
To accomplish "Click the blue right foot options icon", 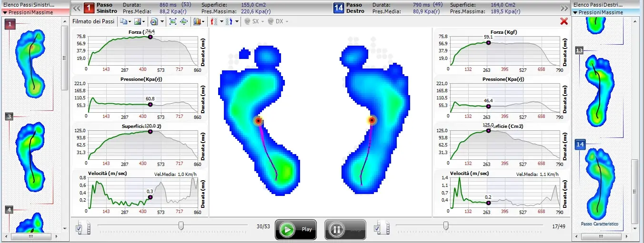I will click(x=229, y=21).
